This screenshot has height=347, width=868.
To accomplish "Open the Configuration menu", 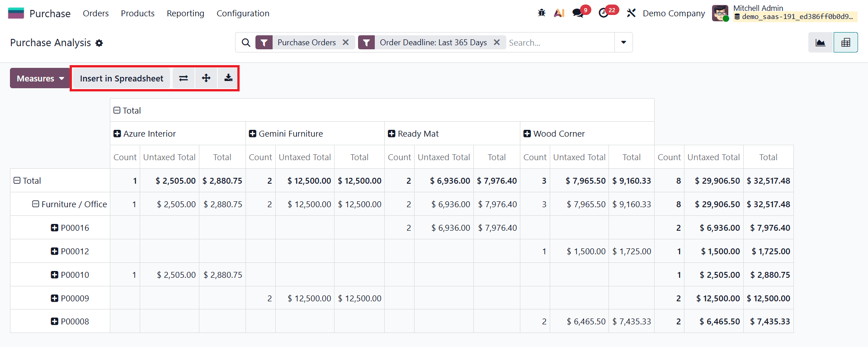I will pos(243,13).
